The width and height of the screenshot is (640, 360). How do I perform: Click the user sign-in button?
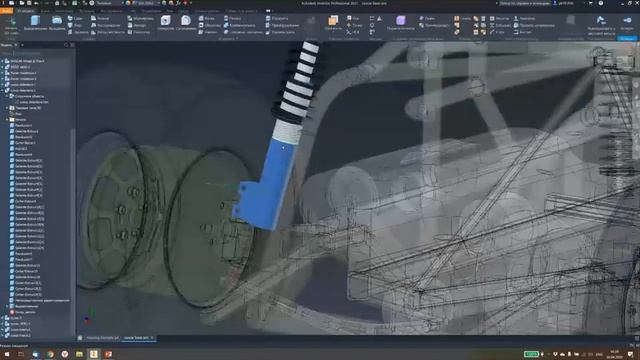563,3
